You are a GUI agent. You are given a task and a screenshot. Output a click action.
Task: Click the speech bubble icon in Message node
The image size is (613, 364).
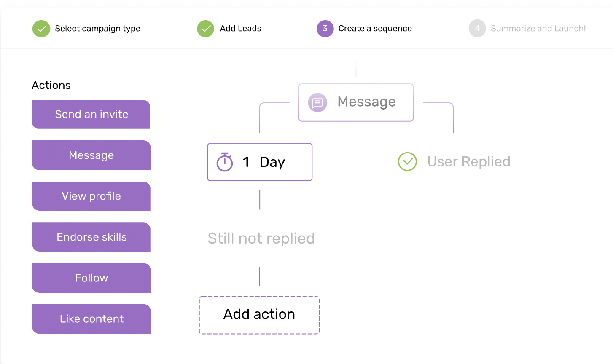317,102
